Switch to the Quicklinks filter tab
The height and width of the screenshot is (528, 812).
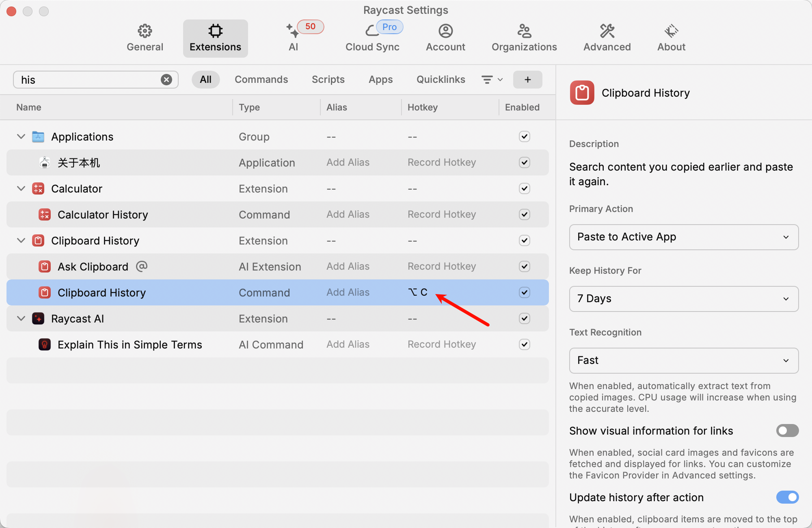pos(441,80)
